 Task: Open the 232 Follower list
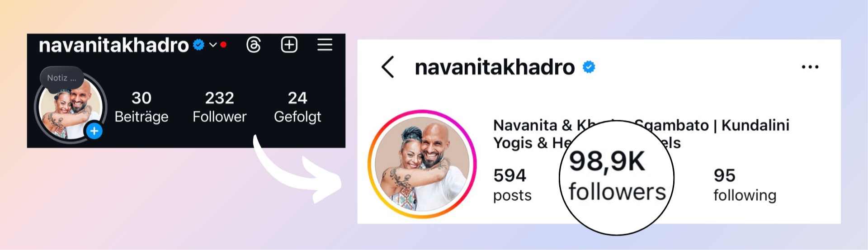point(220,107)
